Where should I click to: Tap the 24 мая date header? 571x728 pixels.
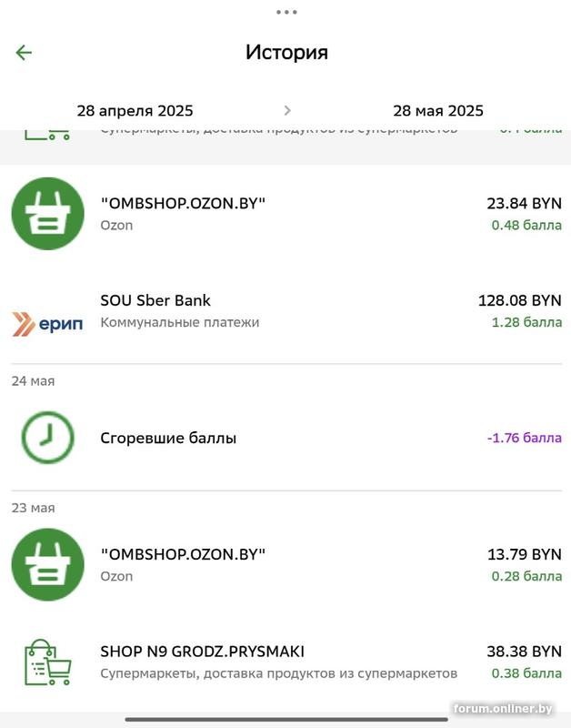tap(33, 381)
